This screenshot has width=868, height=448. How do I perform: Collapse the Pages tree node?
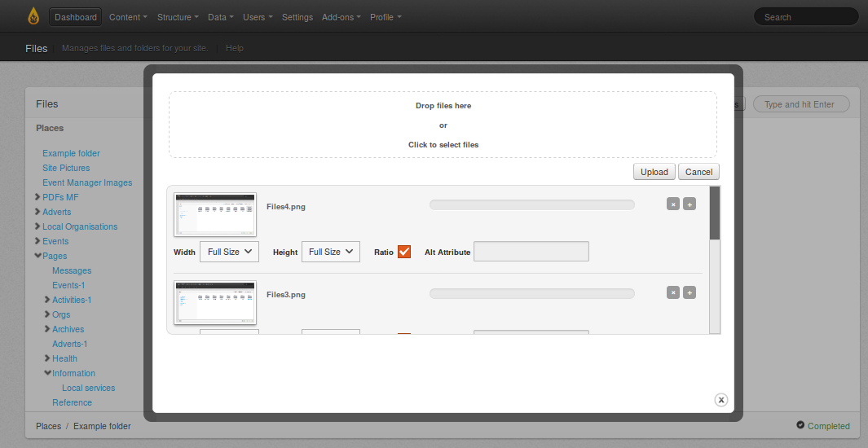click(37, 256)
